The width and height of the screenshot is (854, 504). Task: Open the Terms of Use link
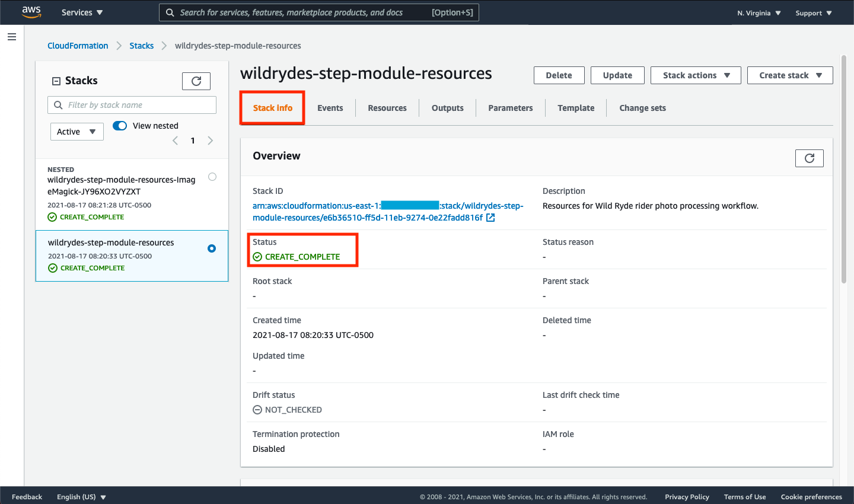tap(745, 497)
